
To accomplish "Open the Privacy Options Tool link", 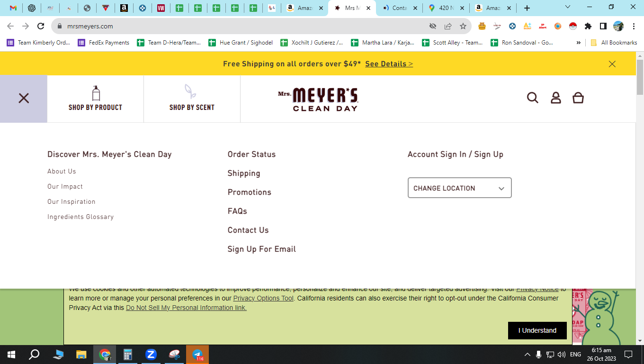I will [263, 298].
